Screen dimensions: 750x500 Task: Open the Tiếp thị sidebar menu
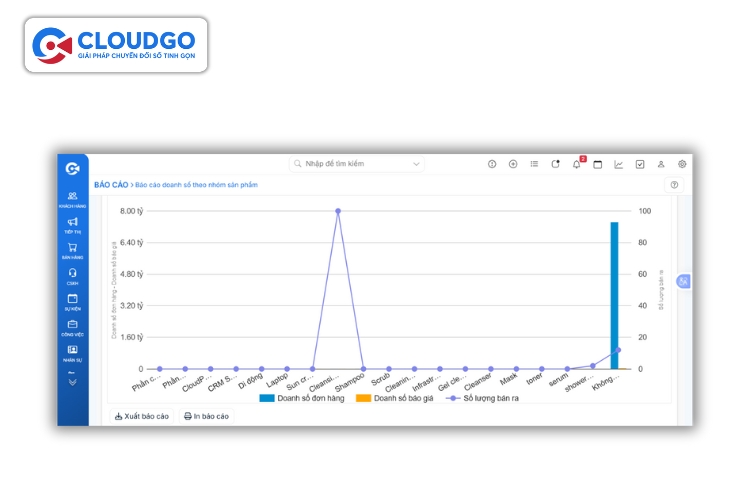pyautogui.click(x=72, y=225)
